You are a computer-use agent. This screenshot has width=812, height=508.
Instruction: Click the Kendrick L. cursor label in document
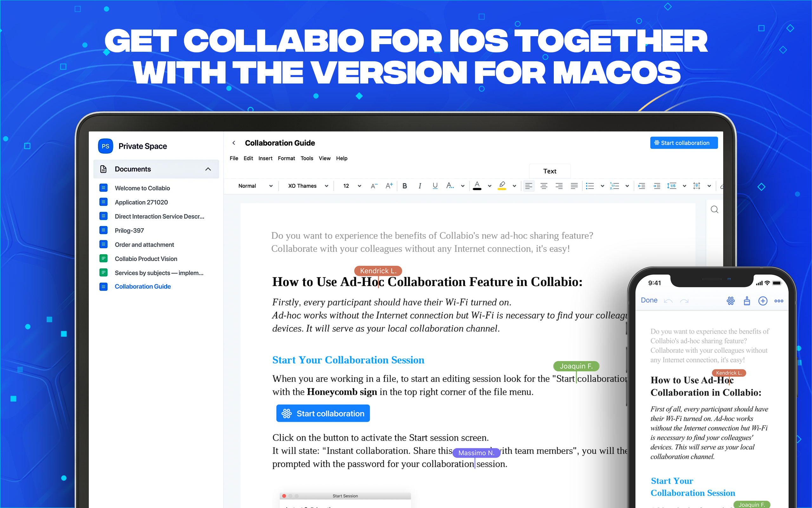pyautogui.click(x=378, y=271)
